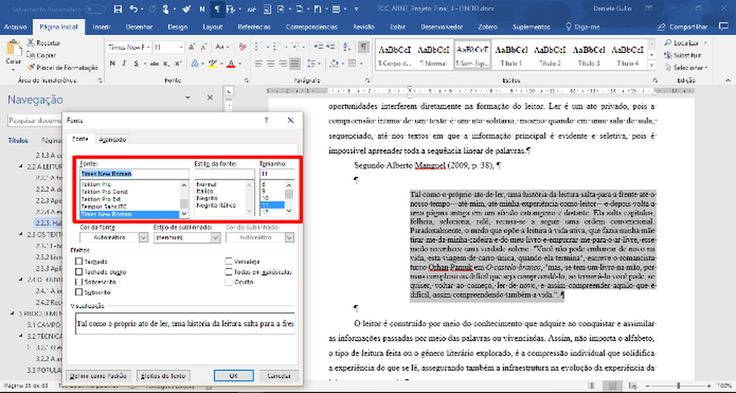The image size is (736, 393).
Task: Collapse the 2.3 OS TEXTOS heading arrow
Action: (21, 234)
